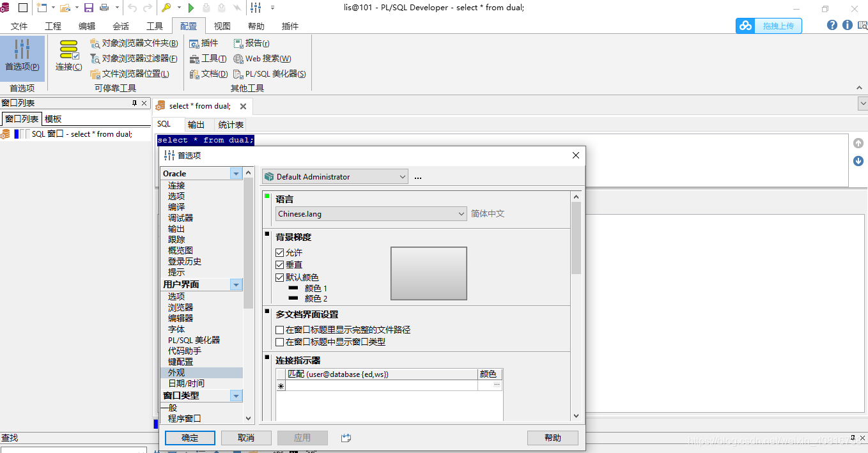Open the document tabs dropdown at far right
The height and width of the screenshot is (453, 868).
(x=862, y=103)
